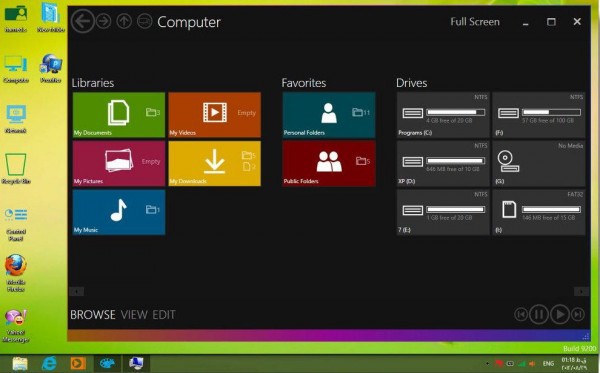Image resolution: width=600 pixels, height=373 pixels.
Task: Open the top-left desktop user folder icon
Action: click(x=16, y=18)
